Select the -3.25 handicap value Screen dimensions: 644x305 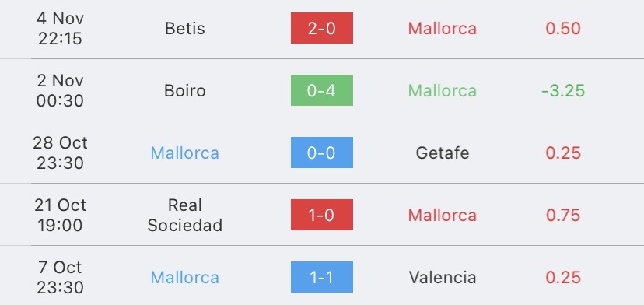coord(563,90)
